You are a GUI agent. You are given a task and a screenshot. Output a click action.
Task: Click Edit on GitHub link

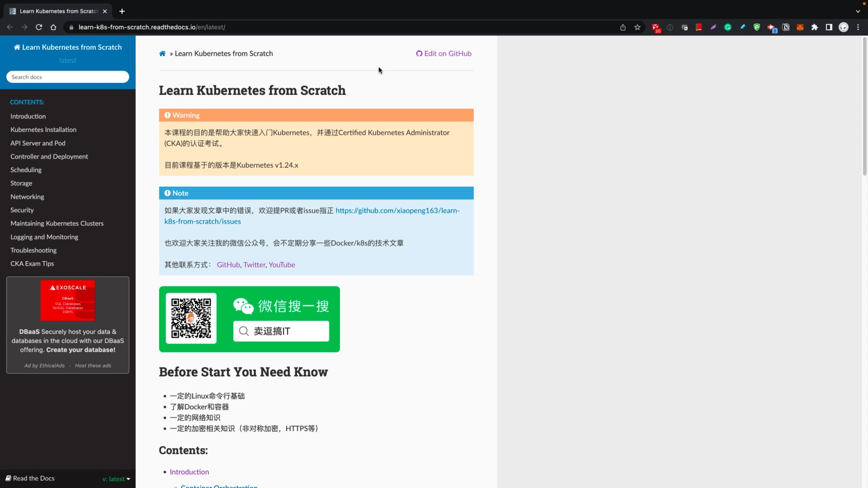click(x=444, y=53)
